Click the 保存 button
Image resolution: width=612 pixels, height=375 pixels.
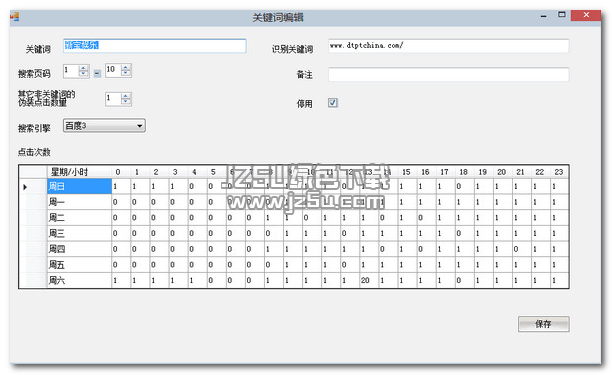tap(544, 324)
